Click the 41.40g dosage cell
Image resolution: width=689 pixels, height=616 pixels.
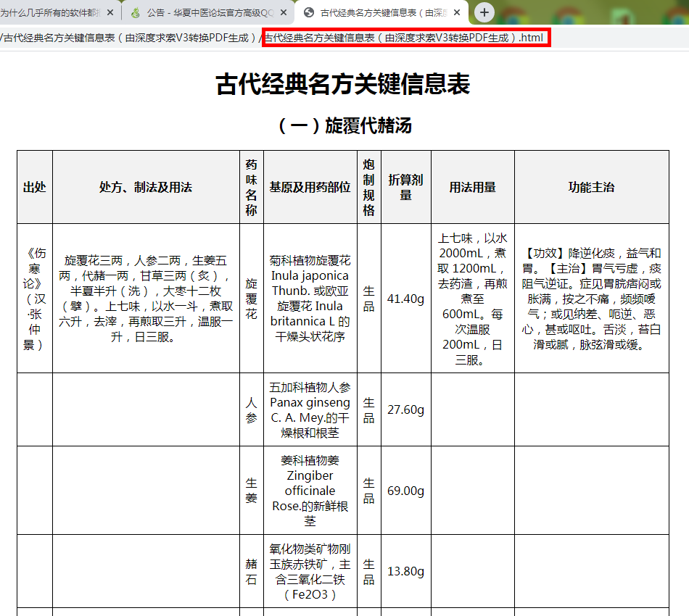[405, 299]
